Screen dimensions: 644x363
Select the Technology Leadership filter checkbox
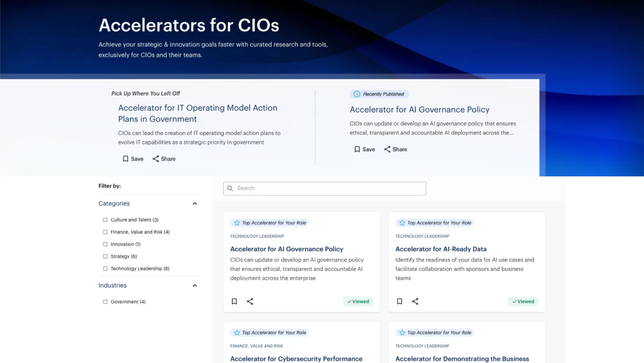click(105, 268)
